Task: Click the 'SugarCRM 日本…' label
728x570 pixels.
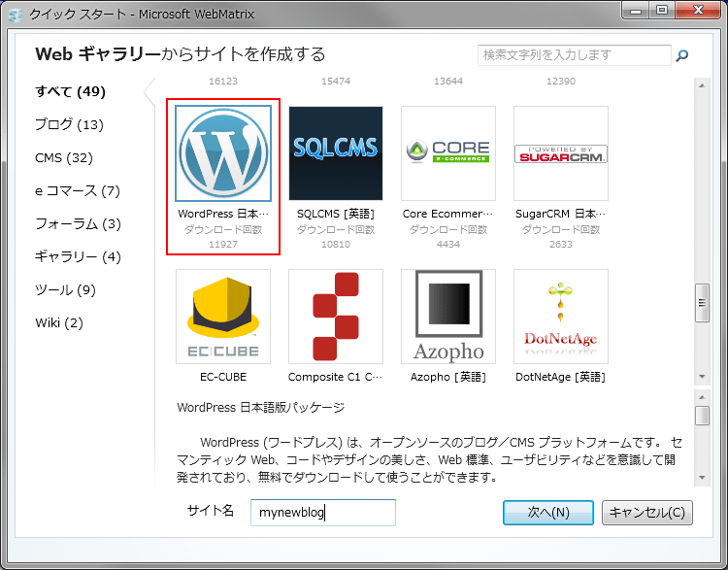Action: coord(561,214)
